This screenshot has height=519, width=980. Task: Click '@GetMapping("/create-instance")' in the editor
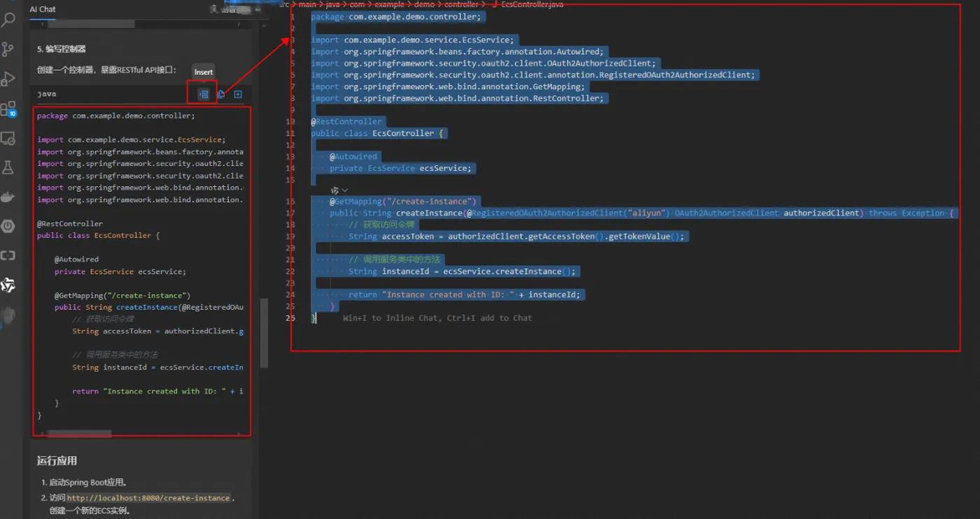[402, 202]
